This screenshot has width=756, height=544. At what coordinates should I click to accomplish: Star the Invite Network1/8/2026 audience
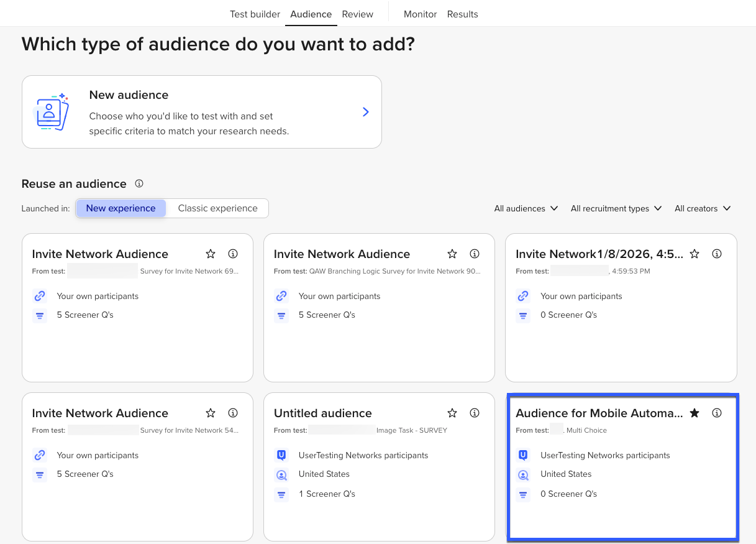(x=695, y=254)
